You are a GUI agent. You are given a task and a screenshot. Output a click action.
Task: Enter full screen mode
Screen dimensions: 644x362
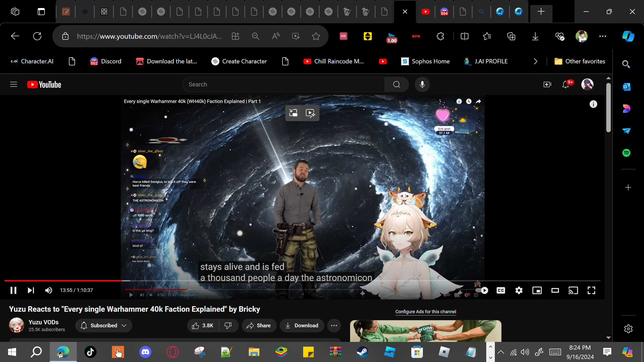tap(591, 290)
